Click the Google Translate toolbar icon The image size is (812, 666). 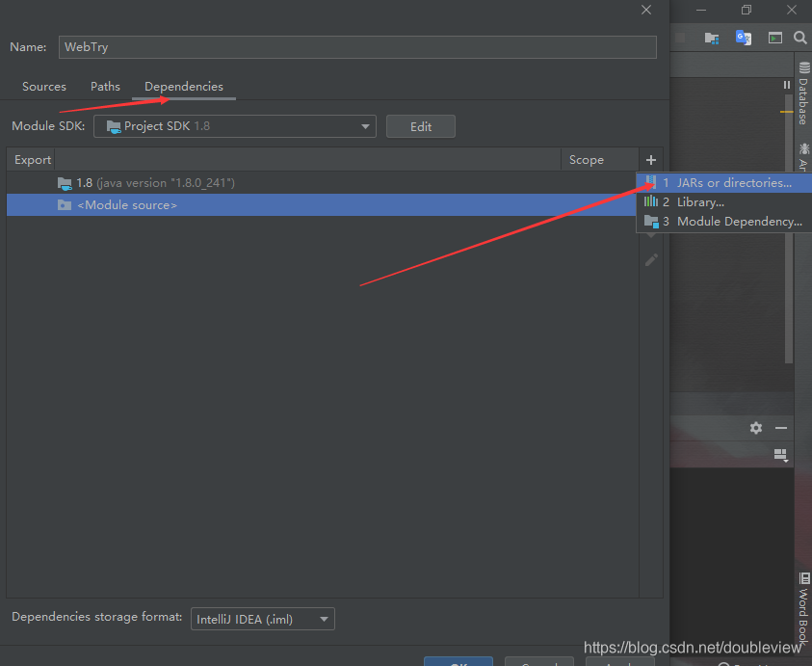pos(743,38)
